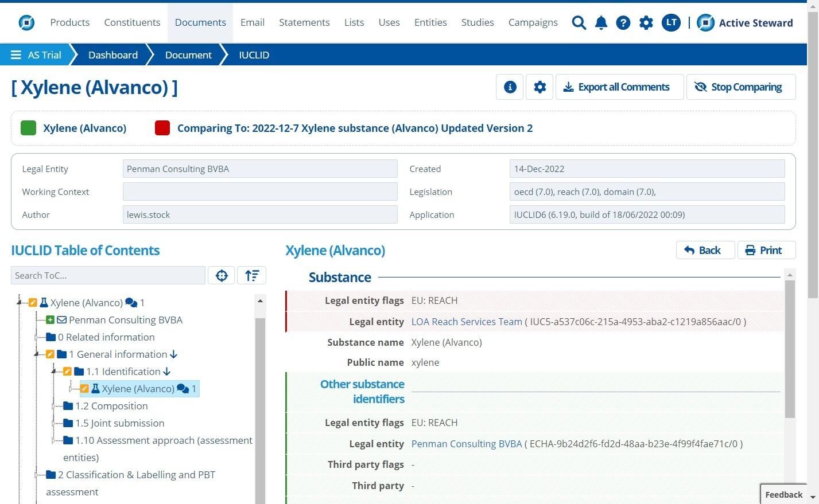The height and width of the screenshot is (504, 819).
Task: Click the search magnifier icon in header
Action: point(579,23)
